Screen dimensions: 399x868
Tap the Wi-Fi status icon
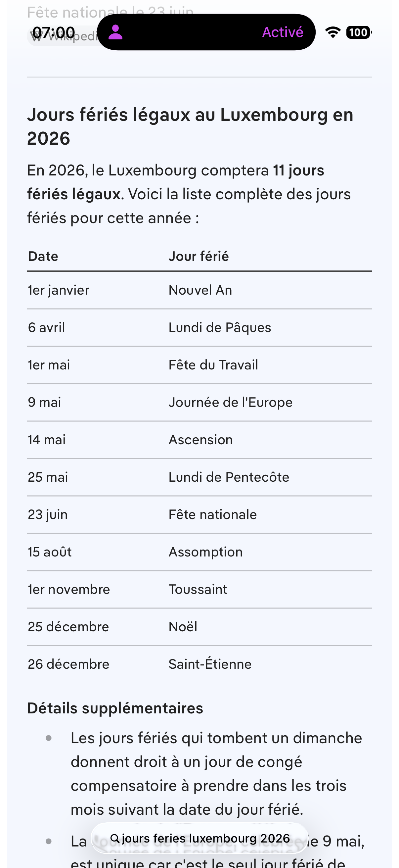[333, 32]
